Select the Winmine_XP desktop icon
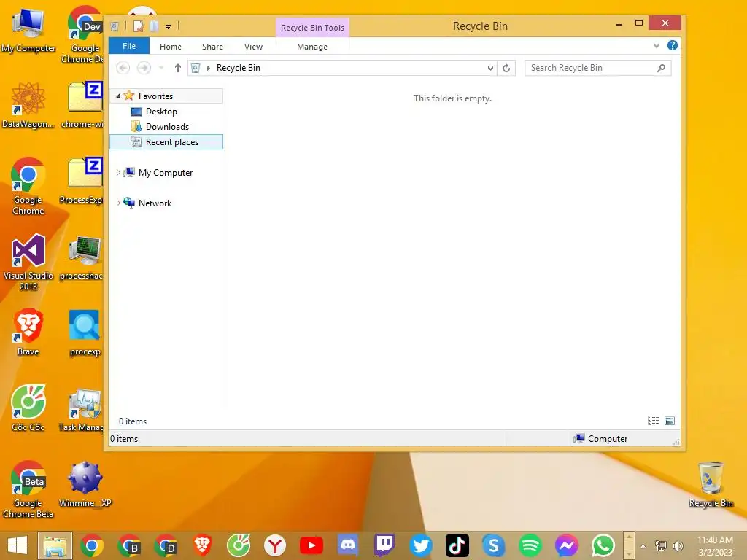This screenshot has width=747, height=560. click(85, 484)
